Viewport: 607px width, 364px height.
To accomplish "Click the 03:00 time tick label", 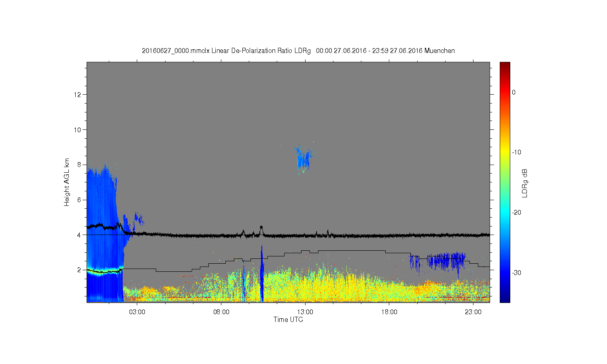I will 137,312.
